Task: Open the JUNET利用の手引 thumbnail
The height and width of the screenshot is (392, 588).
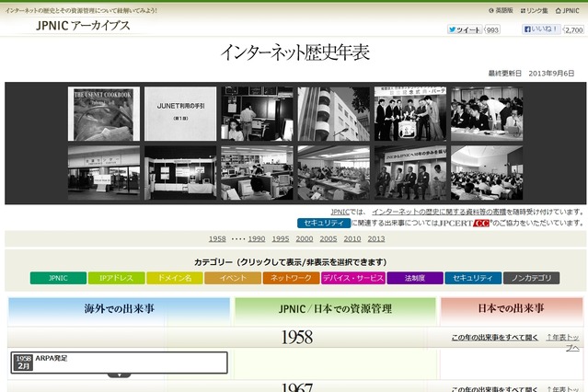Action: point(180,114)
